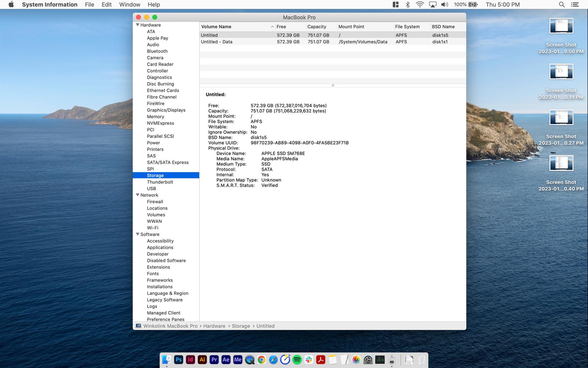This screenshot has height=368, width=588.
Task: Open the Edit menu
Action: (107, 4)
